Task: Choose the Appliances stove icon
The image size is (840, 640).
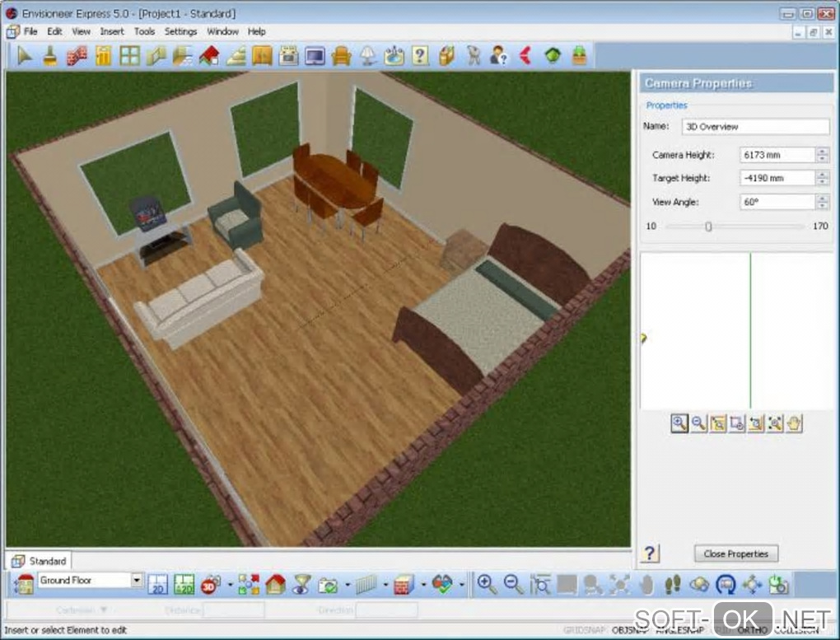Action: [288, 55]
